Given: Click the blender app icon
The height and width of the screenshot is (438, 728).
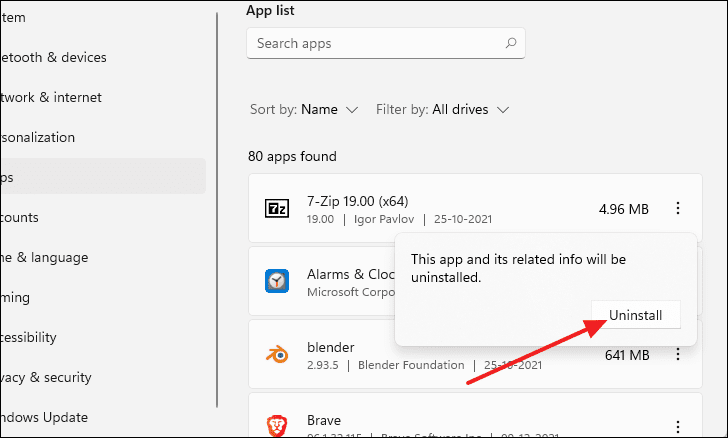Looking at the screenshot, I should [277, 355].
